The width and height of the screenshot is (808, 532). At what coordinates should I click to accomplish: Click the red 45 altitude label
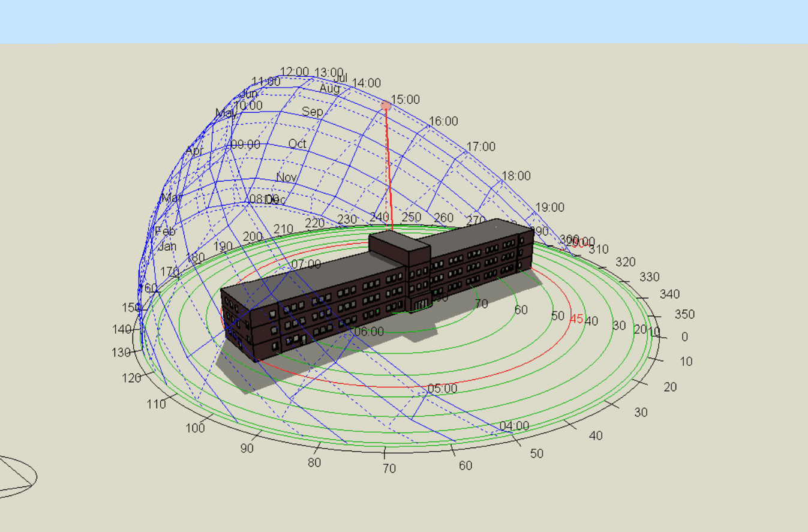[x=576, y=319]
